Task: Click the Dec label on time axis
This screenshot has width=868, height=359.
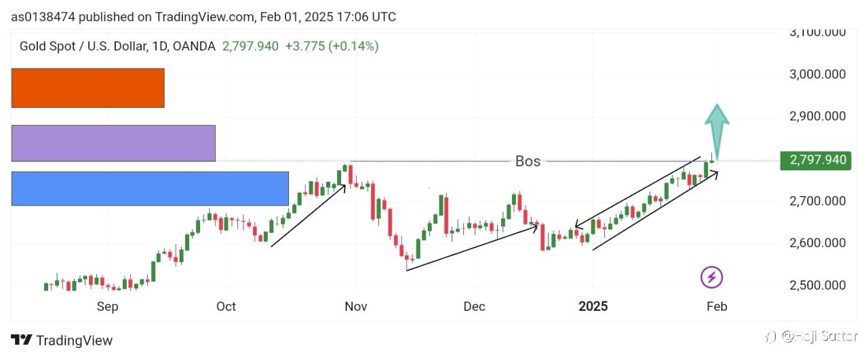Action: point(474,306)
